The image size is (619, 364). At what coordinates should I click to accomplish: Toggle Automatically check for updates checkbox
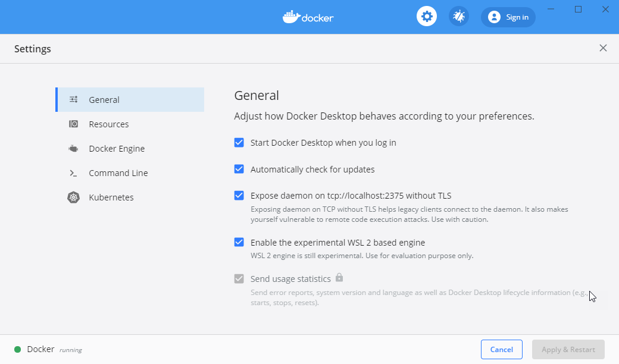[x=239, y=169]
